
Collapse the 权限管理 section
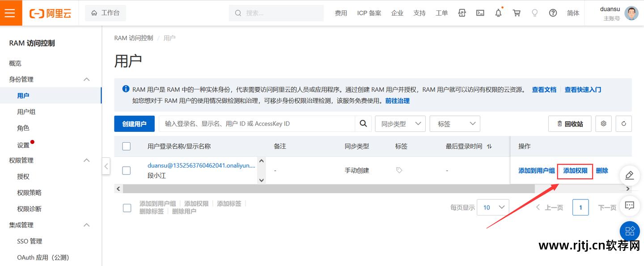pyautogui.click(x=87, y=160)
